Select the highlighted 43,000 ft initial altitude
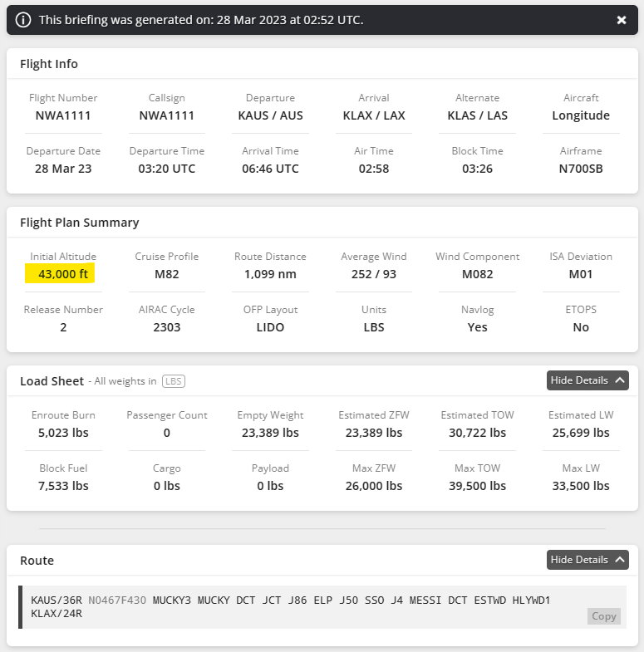644x652 pixels. [x=62, y=274]
